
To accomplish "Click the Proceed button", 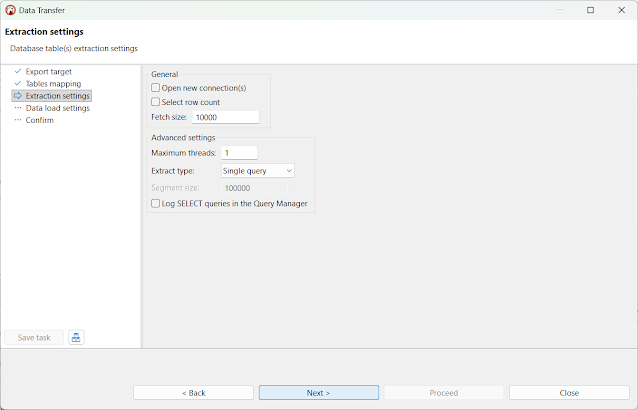I will (444, 393).
